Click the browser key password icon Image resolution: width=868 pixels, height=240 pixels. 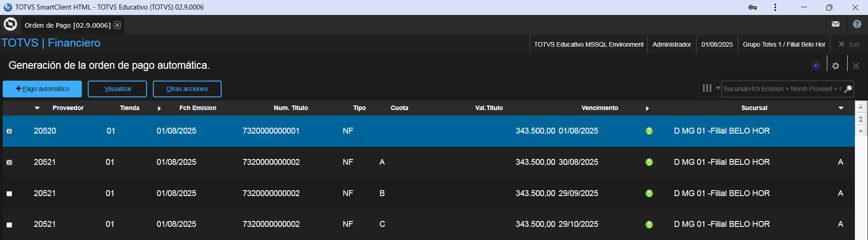pos(752,7)
